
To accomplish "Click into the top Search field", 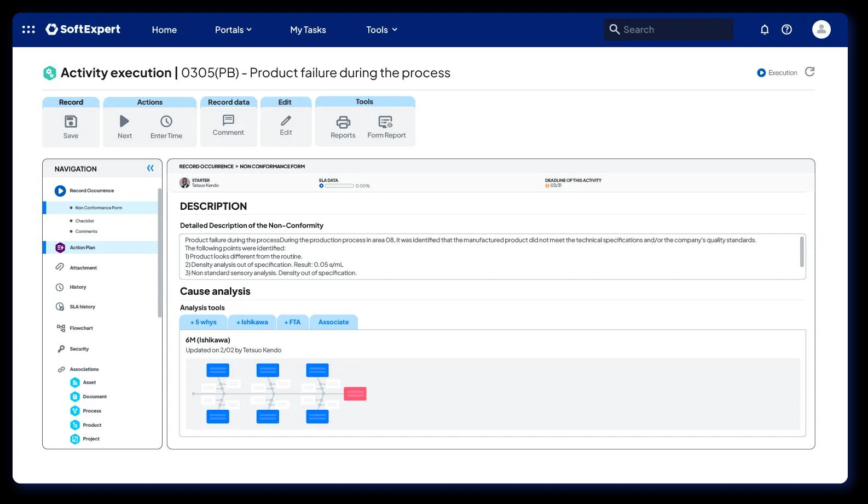I will click(x=668, y=30).
